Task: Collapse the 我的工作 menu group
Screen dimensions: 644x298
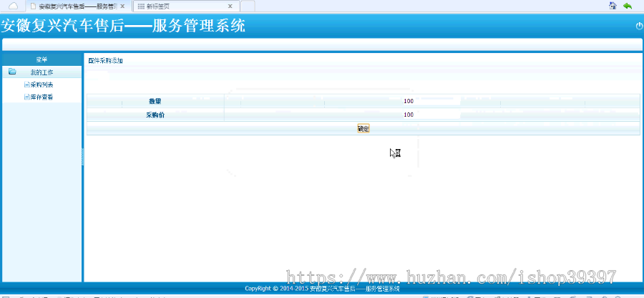Action: pos(42,72)
